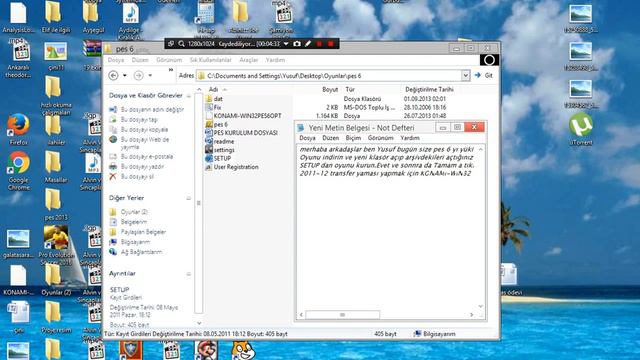Click Bu dosyayı e-postala link
This screenshot has width=640, height=360.
tap(147, 157)
